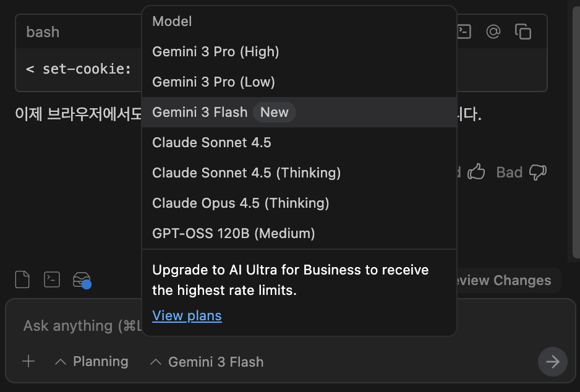Click the thumbs up Good feedback icon
580x392 pixels.
tap(476, 172)
